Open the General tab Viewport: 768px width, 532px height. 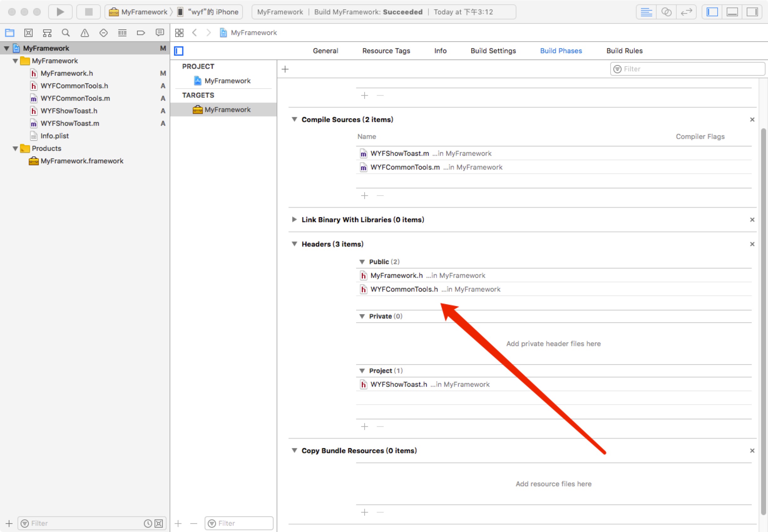(325, 51)
